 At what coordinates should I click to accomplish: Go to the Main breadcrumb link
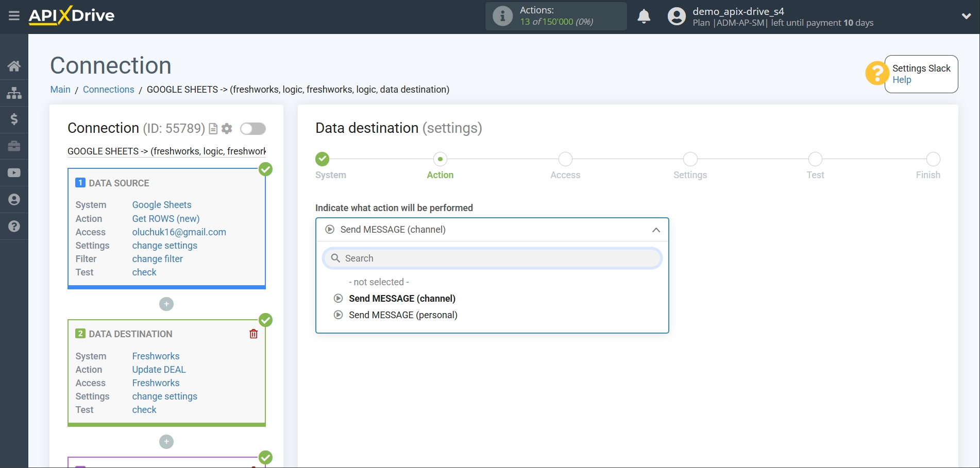click(x=60, y=90)
